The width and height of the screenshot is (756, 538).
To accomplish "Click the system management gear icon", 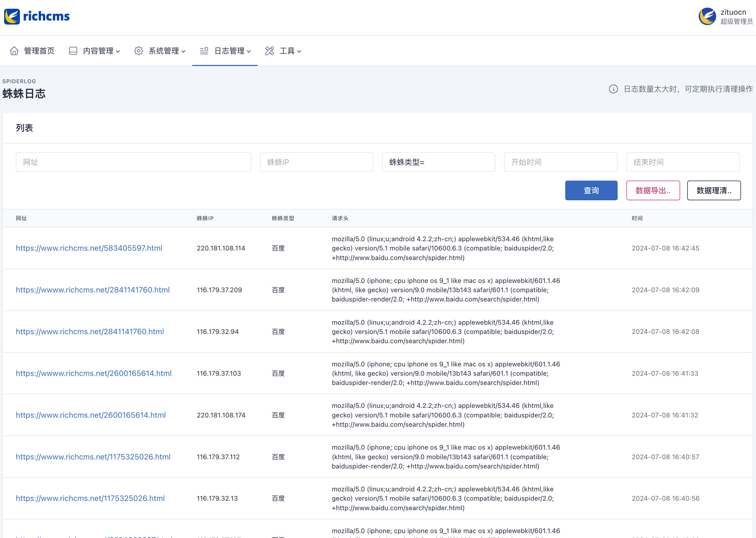I will click(139, 51).
